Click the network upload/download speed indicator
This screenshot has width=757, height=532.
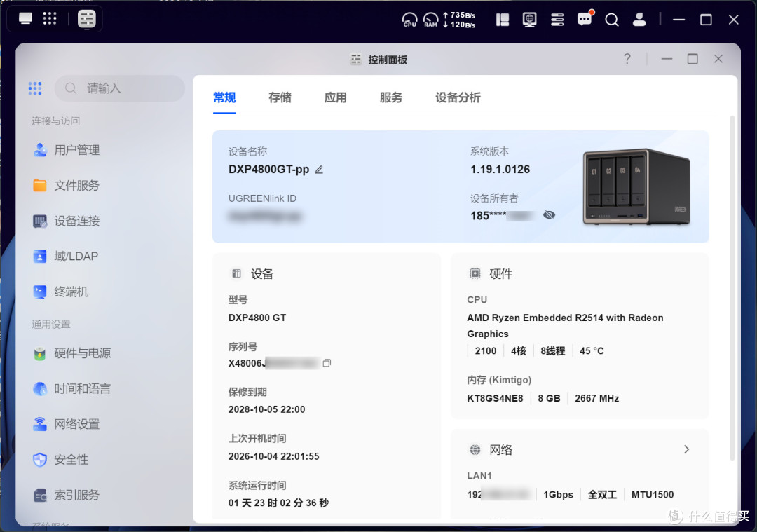coord(459,20)
